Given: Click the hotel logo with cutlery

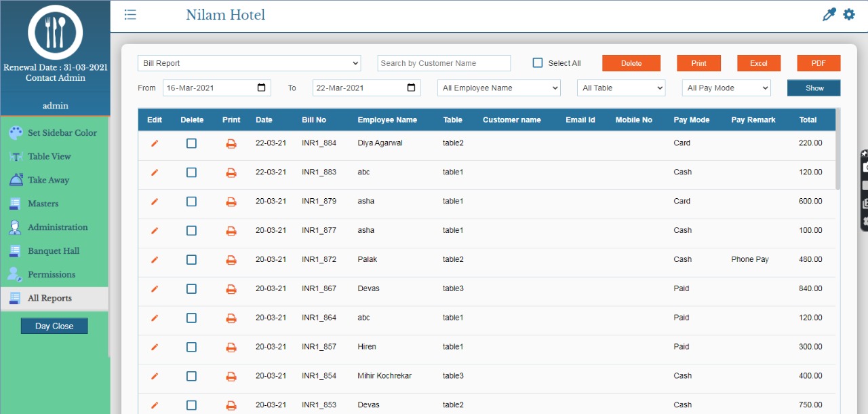Looking at the screenshot, I should point(55,32).
